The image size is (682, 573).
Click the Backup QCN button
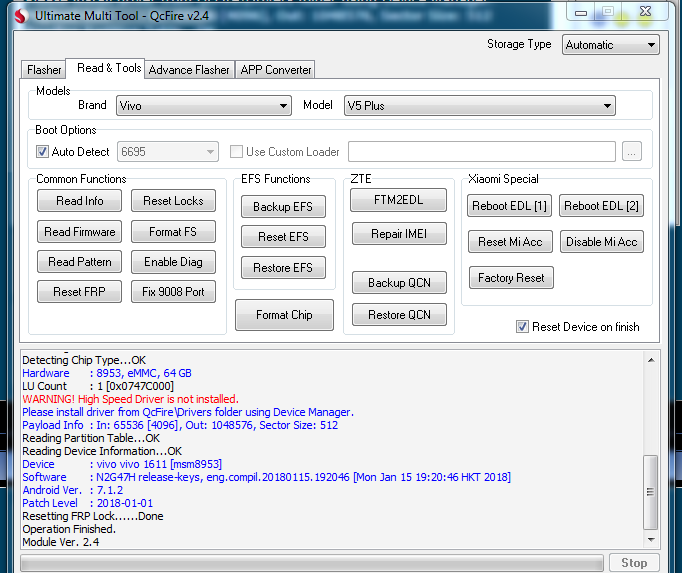[399, 283]
